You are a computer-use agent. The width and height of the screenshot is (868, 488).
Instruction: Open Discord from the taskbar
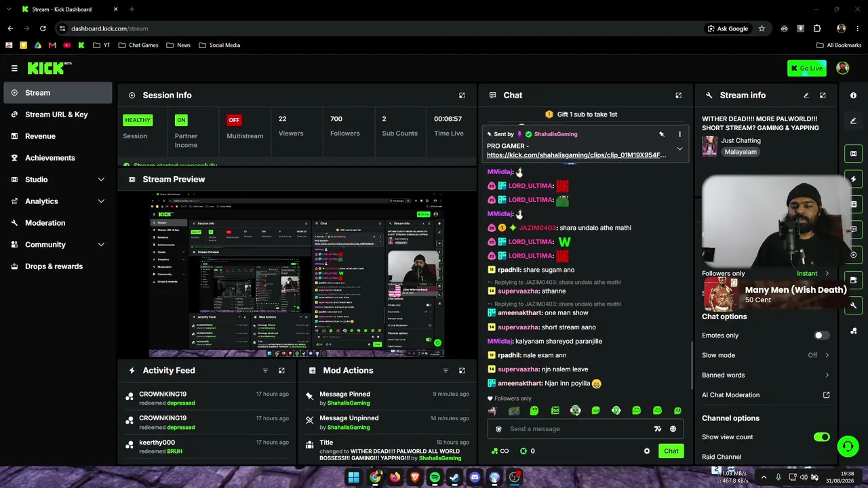pyautogui.click(x=475, y=477)
